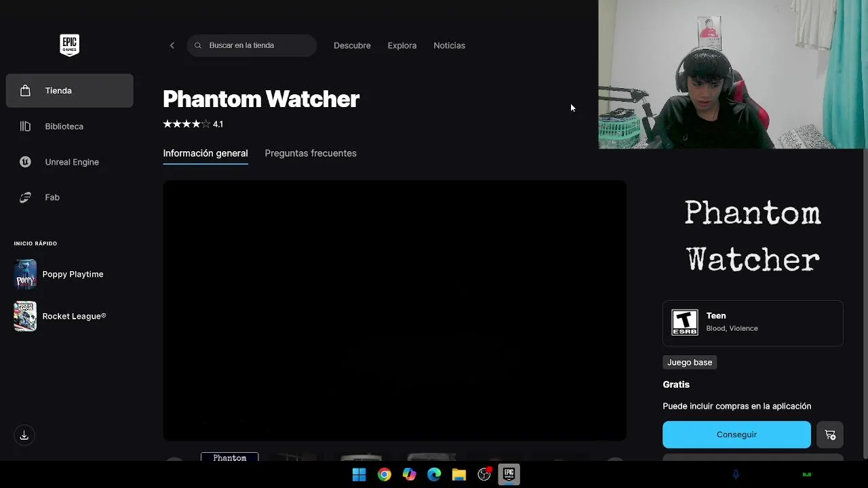
Task: Open Biblioteca library section
Action: (70, 127)
